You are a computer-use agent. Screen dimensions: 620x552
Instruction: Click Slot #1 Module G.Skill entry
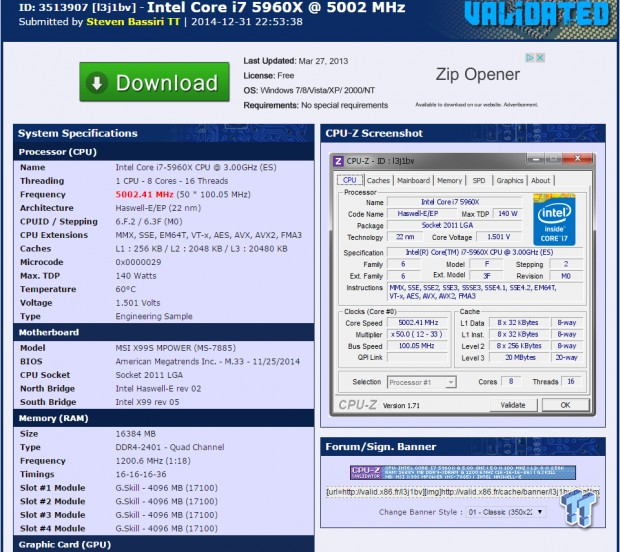[166, 488]
